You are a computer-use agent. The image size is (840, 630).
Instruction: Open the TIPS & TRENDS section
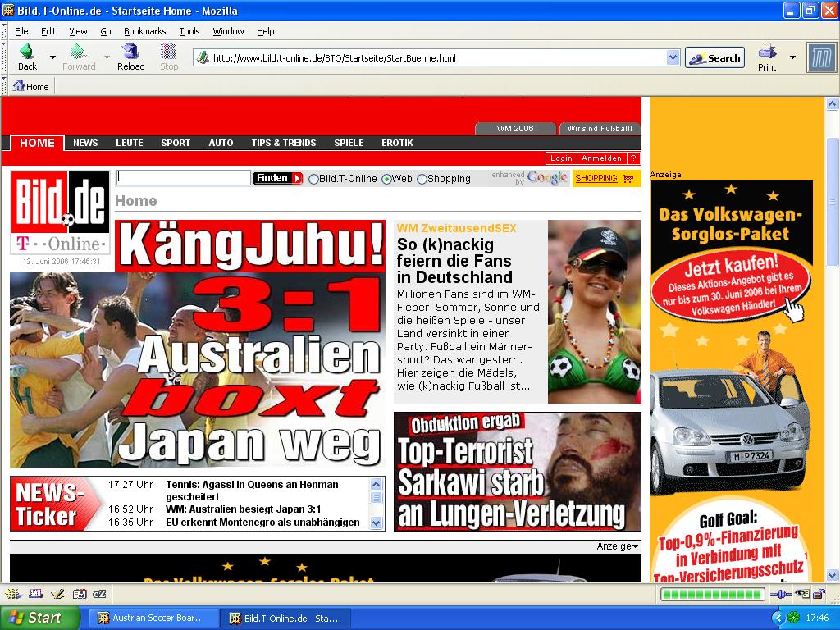coord(284,143)
